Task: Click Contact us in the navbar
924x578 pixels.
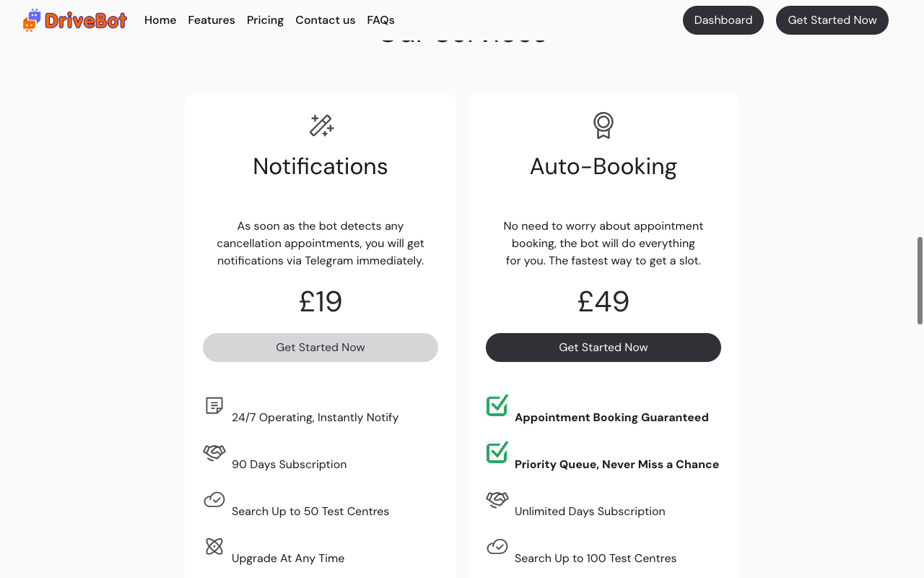Action: click(325, 20)
